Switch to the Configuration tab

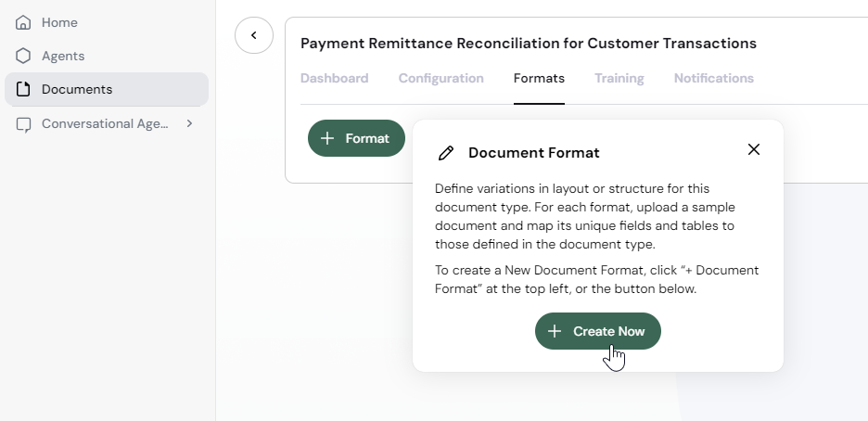pyautogui.click(x=441, y=79)
